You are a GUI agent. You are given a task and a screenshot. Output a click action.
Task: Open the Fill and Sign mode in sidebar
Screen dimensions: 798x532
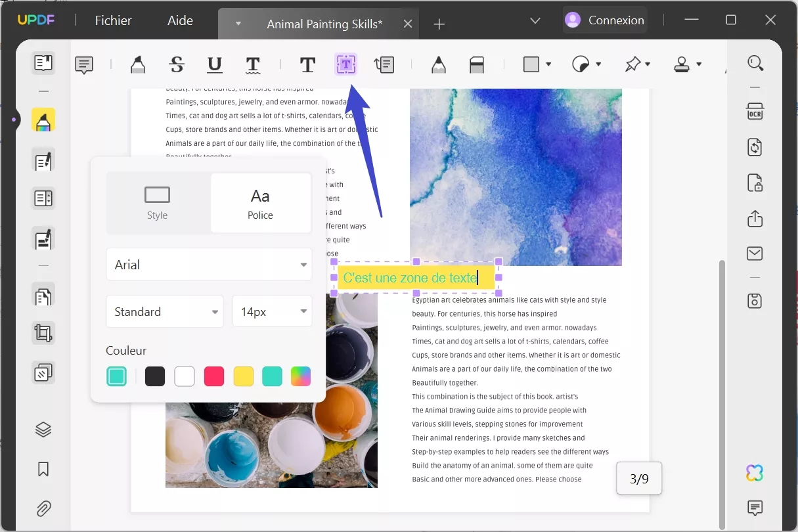pyautogui.click(x=43, y=239)
